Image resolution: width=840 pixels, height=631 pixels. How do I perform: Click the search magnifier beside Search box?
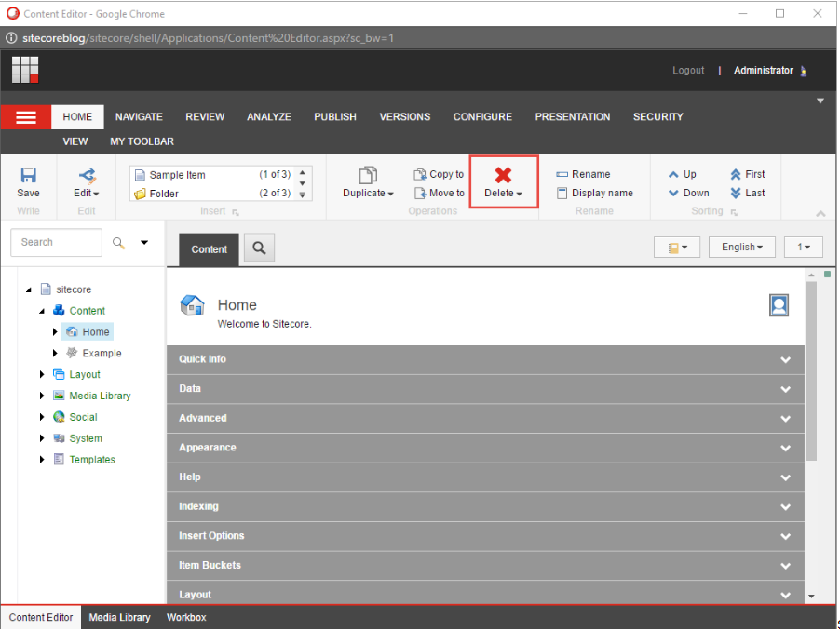coord(118,243)
